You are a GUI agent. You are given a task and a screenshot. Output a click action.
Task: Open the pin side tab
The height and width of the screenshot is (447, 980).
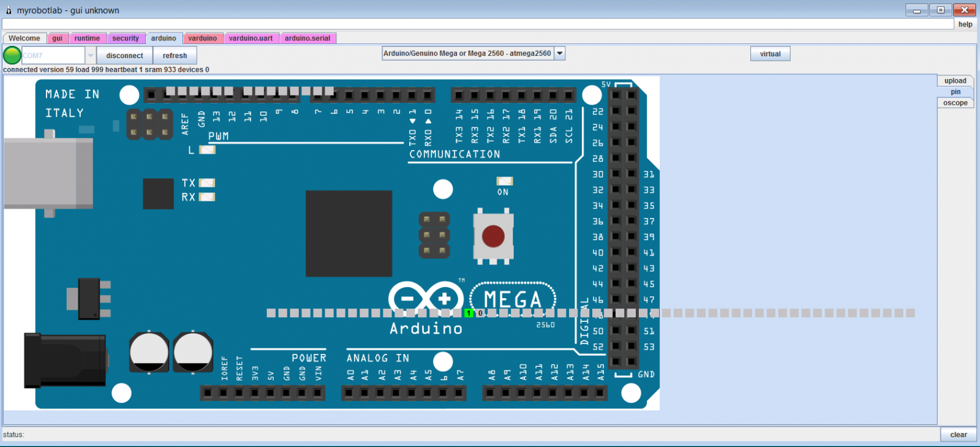coord(956,92)
